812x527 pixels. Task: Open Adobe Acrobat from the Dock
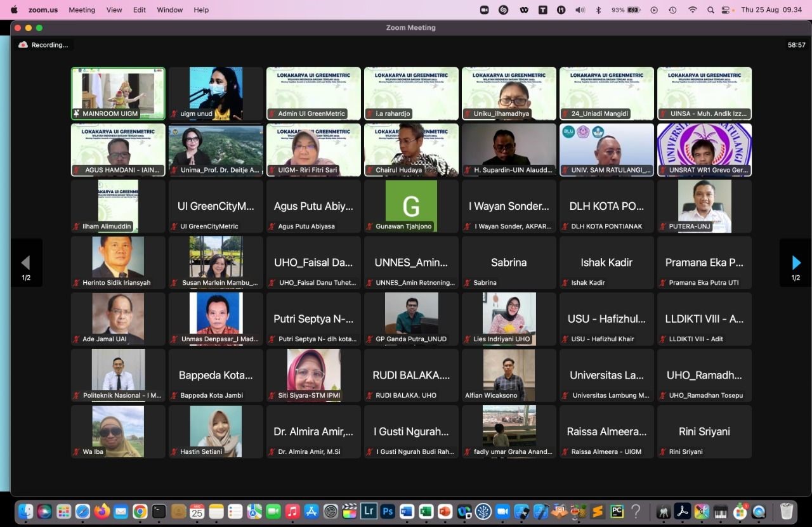(683, 511)
